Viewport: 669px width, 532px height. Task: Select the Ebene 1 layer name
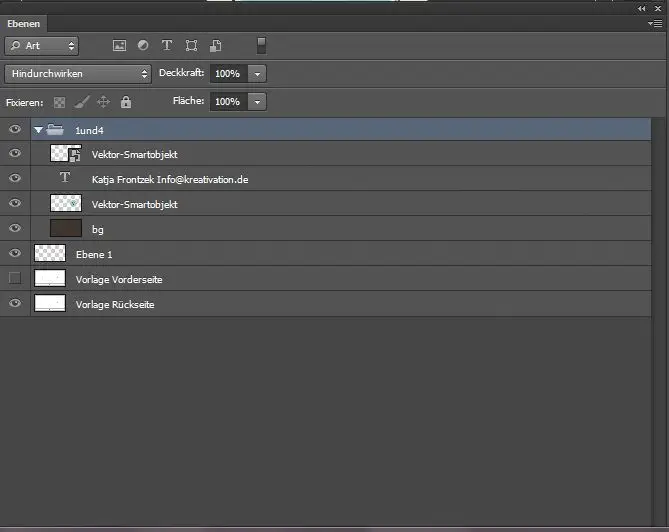coord(94,255)
